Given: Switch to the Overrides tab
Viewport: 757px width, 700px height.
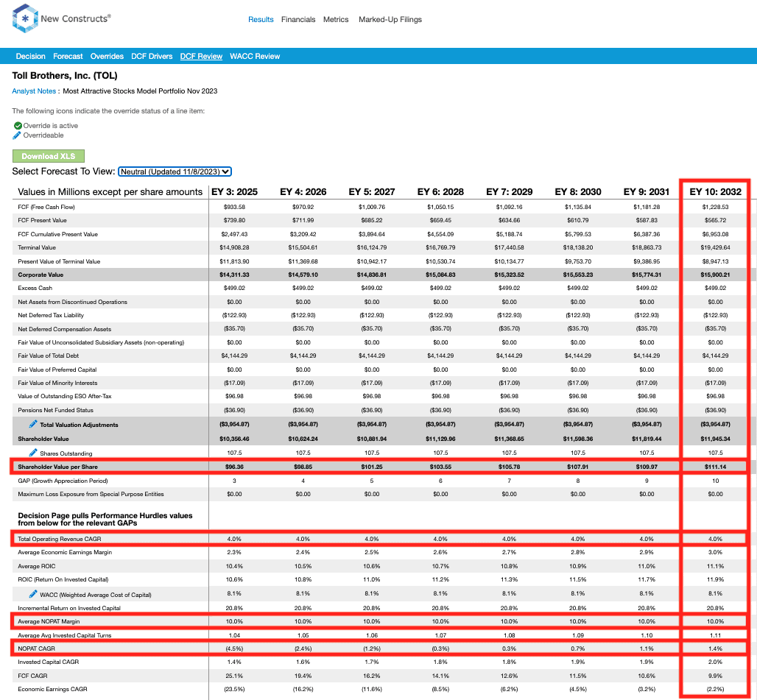Looking at the screenshot, I should pos(107,56).
